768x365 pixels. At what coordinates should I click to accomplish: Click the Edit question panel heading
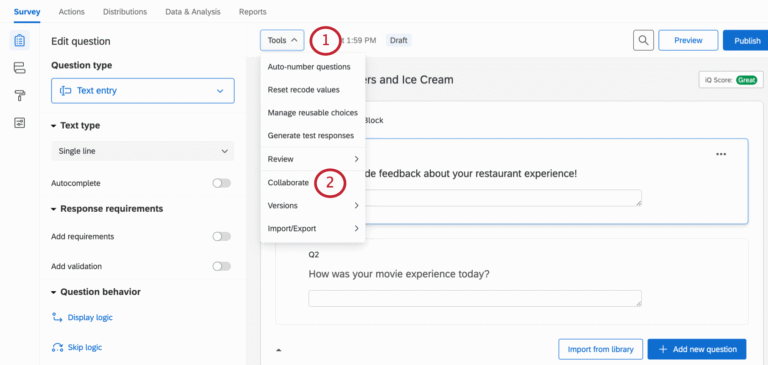(81, 42)
